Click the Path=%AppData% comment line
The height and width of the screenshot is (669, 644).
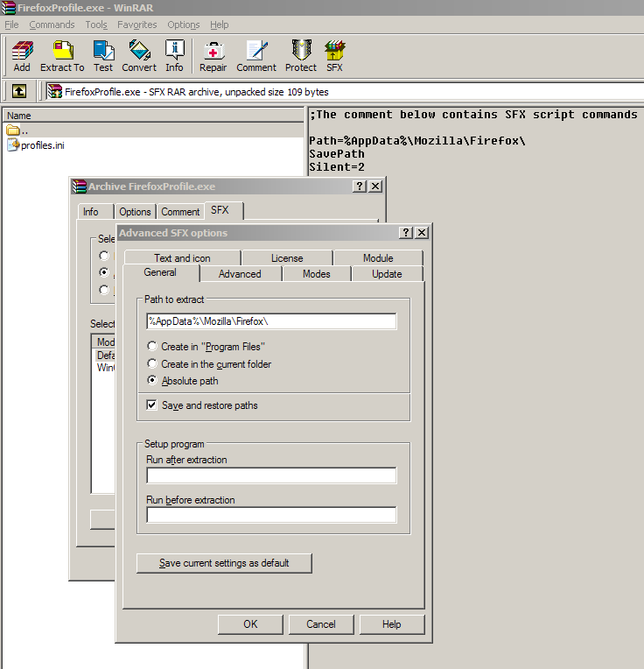click(x=417, y=140)
